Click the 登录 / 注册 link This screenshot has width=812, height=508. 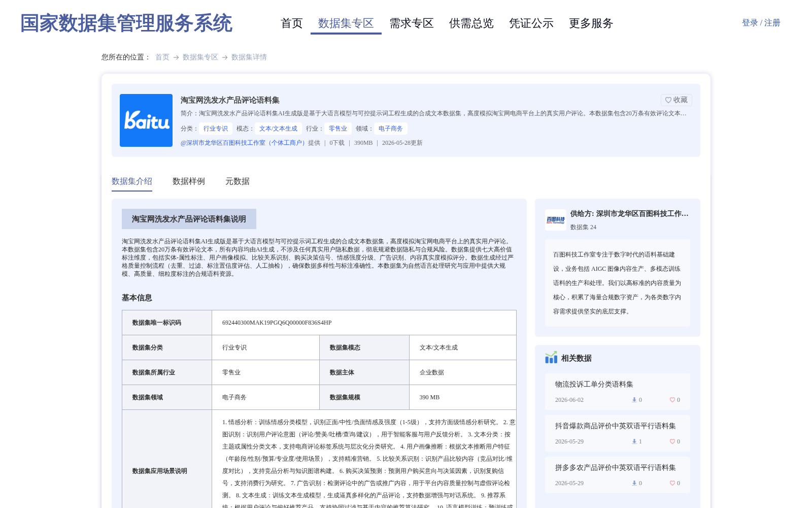tap(761, 23)
